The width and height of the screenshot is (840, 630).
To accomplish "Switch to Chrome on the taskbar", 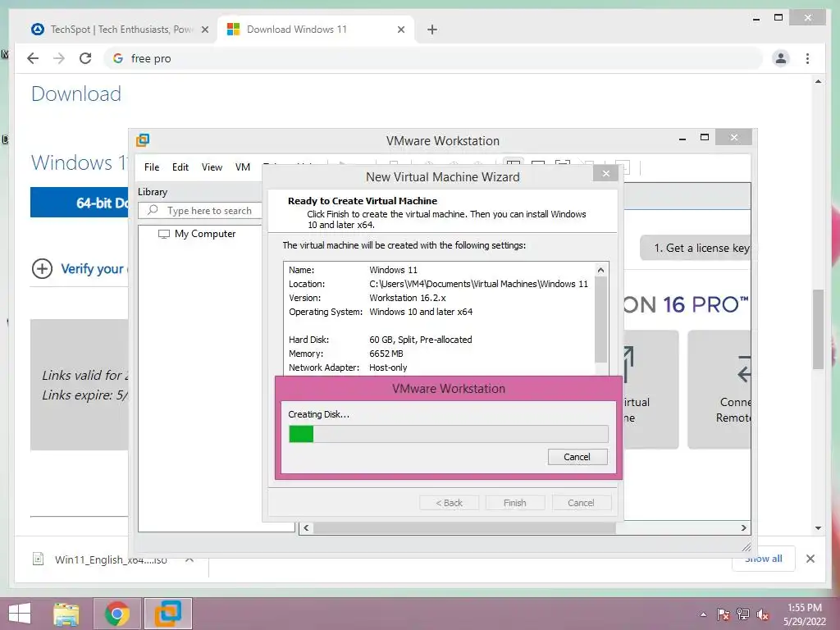I will pos(116,614).
